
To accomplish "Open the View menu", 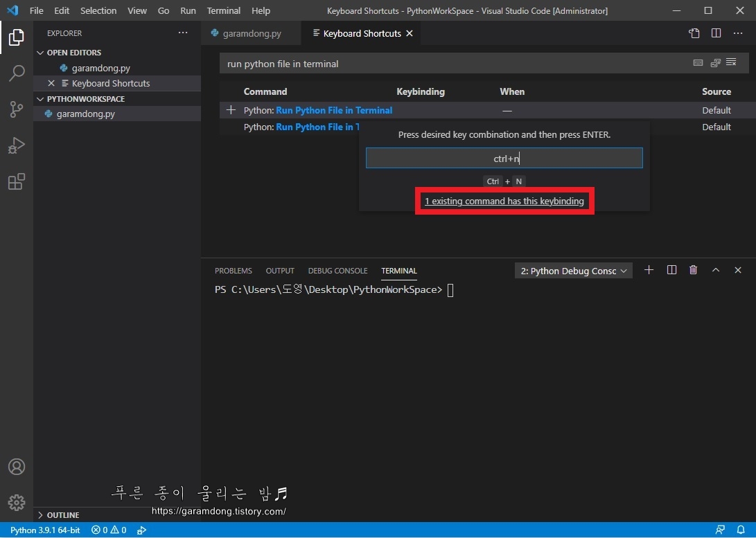I will 137,10.
